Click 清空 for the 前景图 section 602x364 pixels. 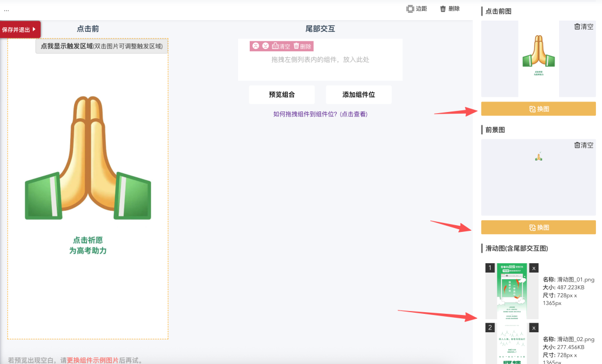click(x=584, y=145)
